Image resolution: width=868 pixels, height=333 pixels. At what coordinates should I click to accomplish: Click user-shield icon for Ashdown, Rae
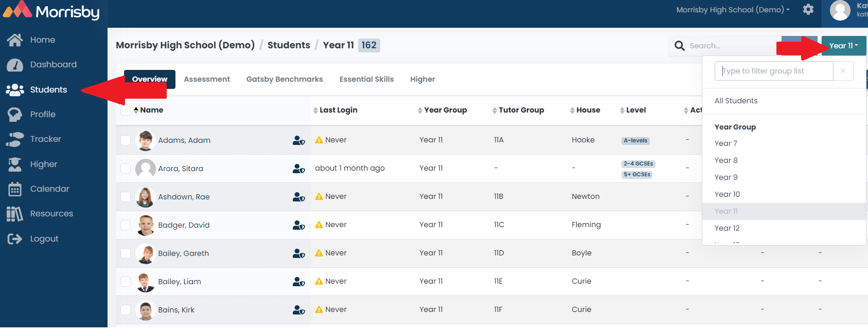[x=299, y=197]
